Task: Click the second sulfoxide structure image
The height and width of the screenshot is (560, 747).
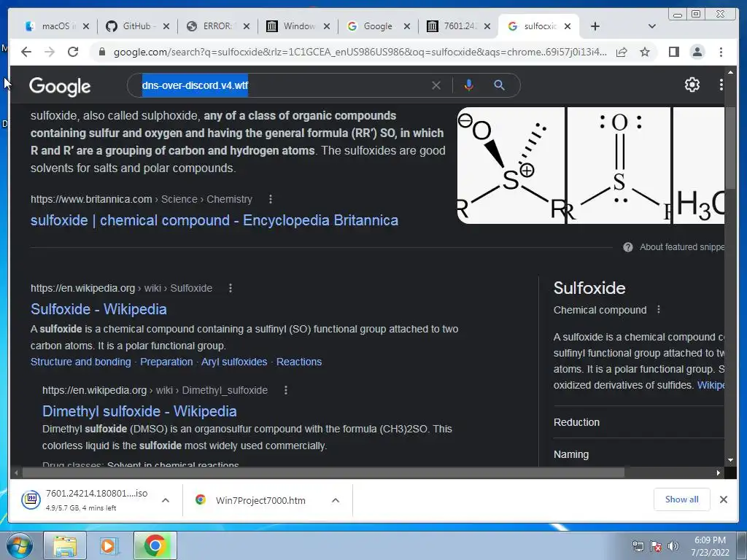Action: (619, 166)
